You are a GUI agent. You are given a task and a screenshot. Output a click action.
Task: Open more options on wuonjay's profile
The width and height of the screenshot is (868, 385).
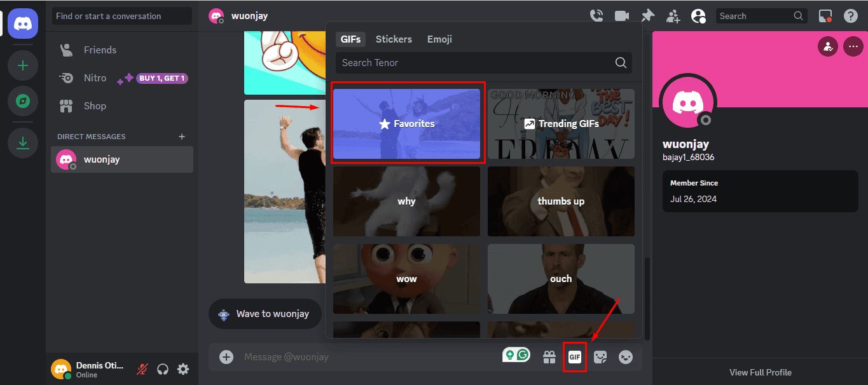[853, 46]
